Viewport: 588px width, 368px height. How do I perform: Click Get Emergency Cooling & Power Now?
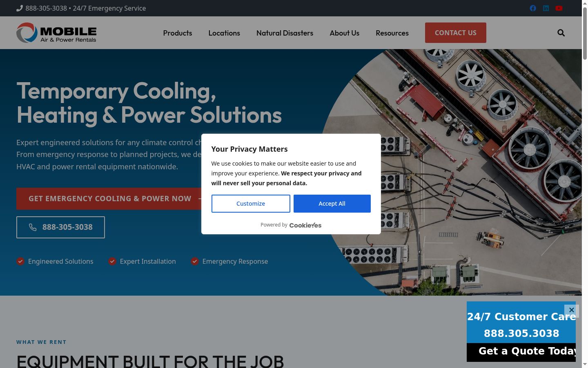point(109,199)
